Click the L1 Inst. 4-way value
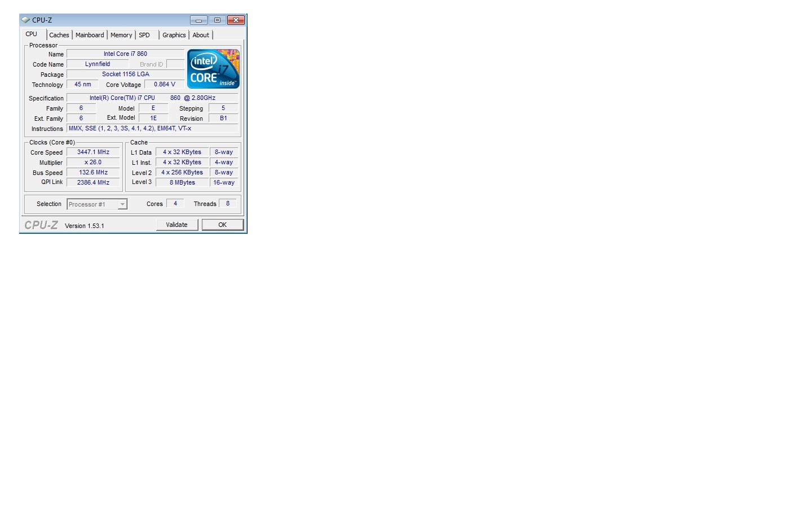Screen dimensions: 812x508 point(224,163)
